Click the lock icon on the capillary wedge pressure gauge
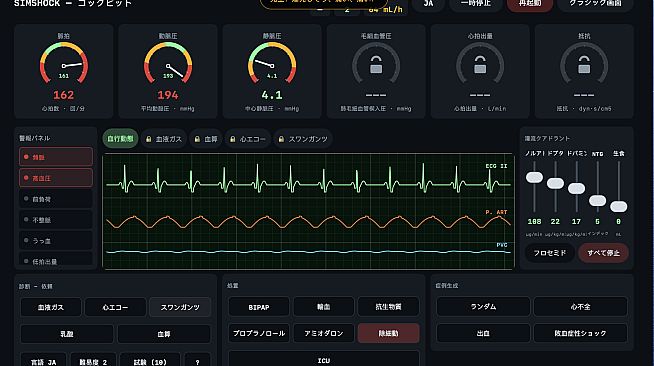This screenshot has width=654, height=366. (x=376, y=65)
